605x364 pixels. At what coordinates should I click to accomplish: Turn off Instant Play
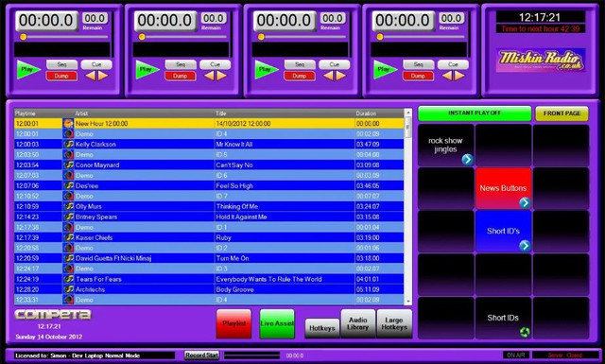click(475, 113)
